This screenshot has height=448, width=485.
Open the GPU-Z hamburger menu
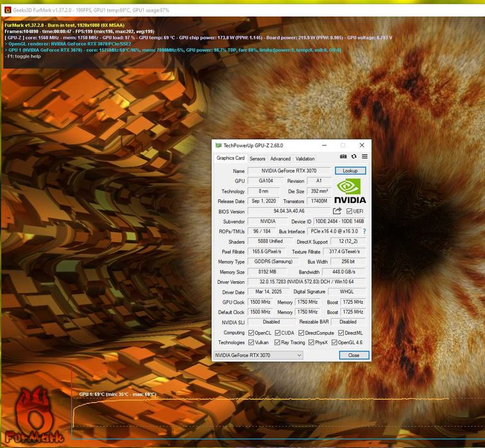pos(364,156)
